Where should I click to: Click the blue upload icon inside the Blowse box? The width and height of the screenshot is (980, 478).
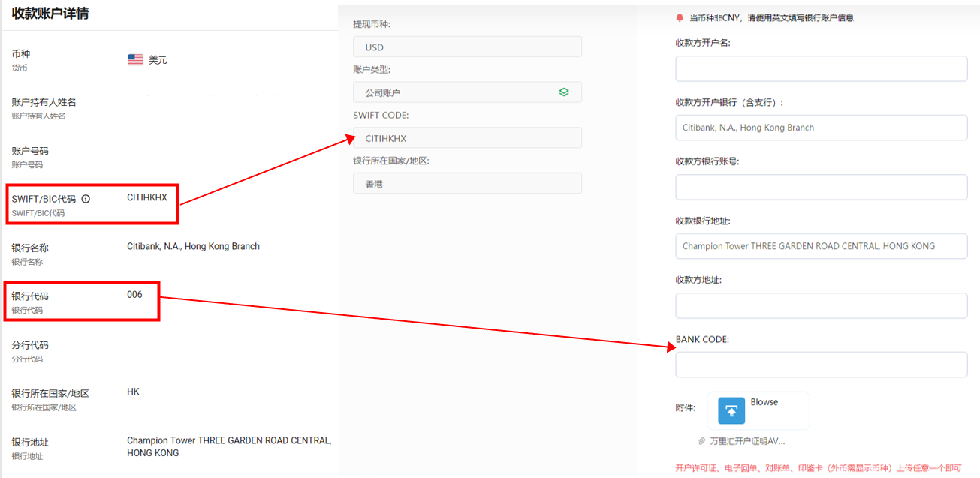pyautogui.click(x=729, y=411)
